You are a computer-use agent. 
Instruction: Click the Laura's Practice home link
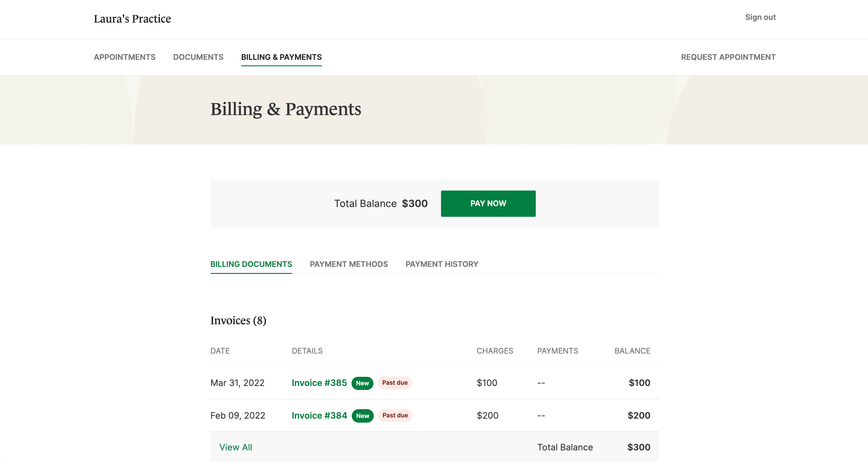132,19
